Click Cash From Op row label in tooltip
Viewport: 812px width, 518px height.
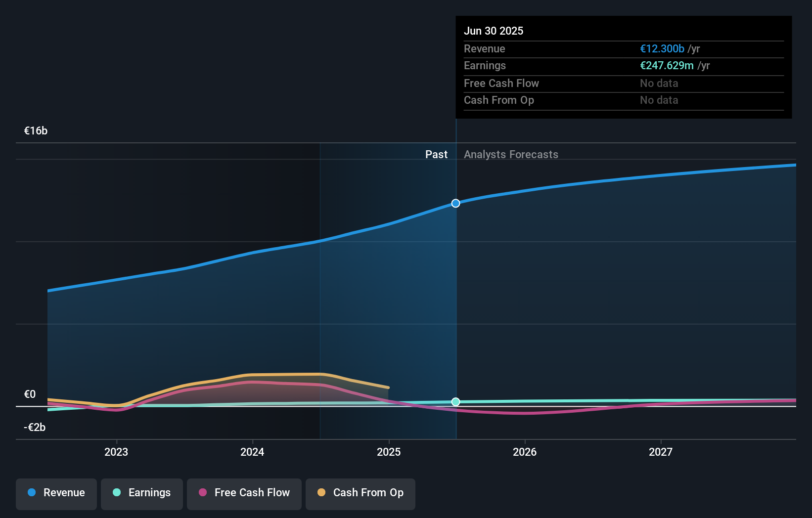[499, 100]
